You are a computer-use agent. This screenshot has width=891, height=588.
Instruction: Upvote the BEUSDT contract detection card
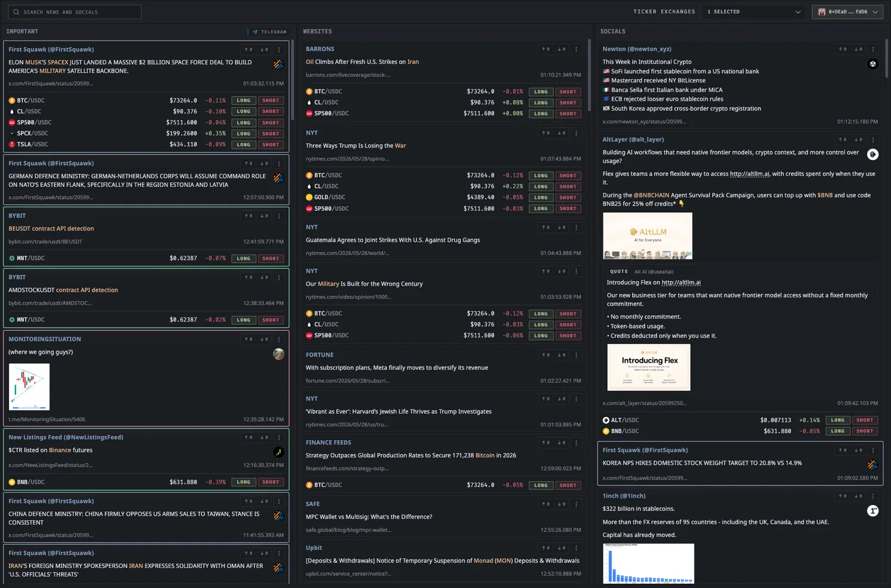click(248, 216)
